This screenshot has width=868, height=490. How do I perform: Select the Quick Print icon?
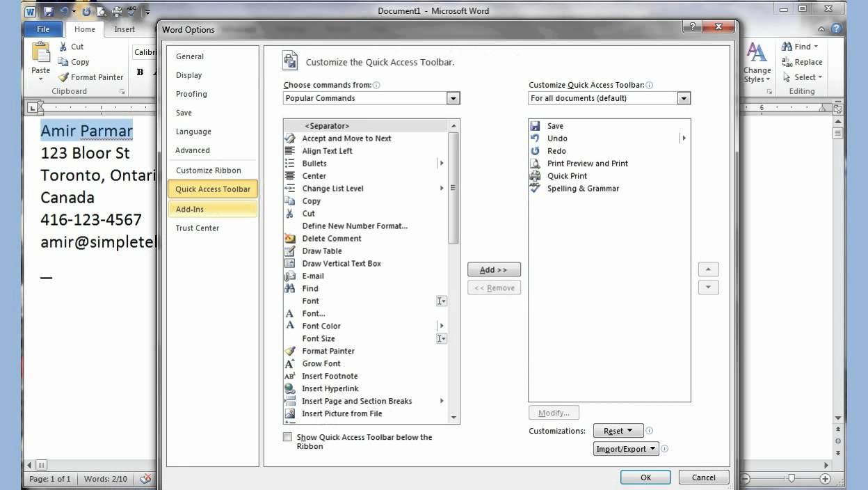(535, 176)
